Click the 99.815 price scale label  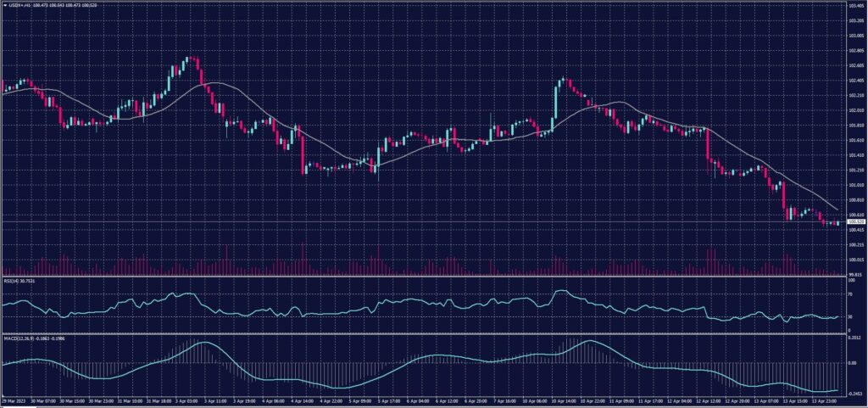pos(854,275)
